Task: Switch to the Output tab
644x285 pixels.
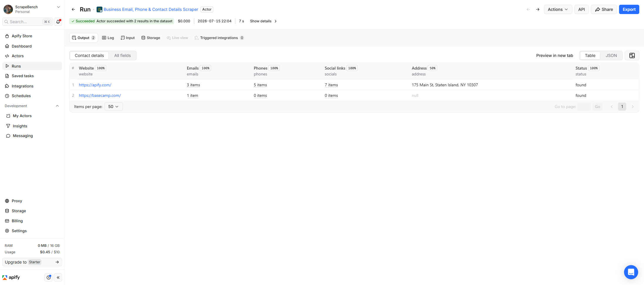Action: [84, 38]
